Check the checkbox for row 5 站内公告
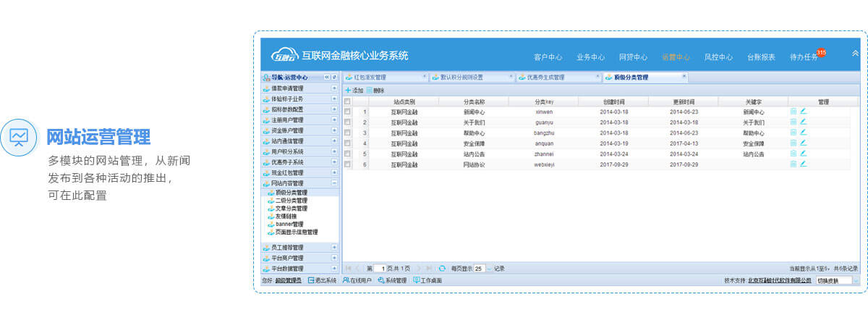This screenshot has height=310, width=868. 347,154
